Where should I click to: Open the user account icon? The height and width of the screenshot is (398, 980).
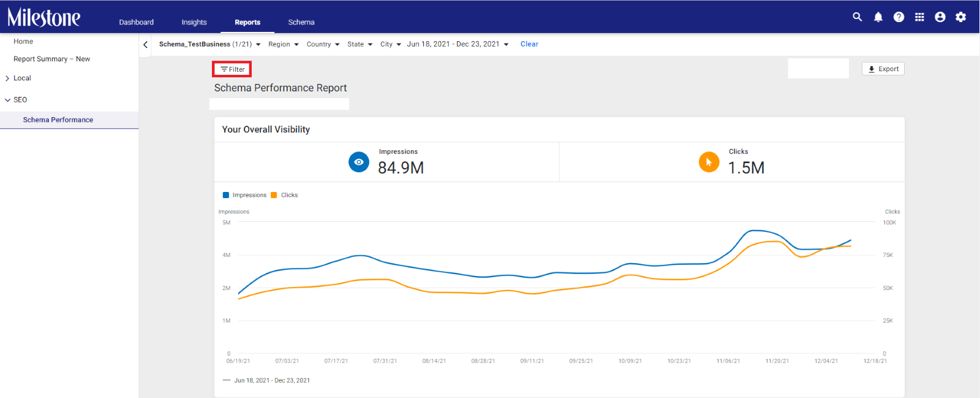940,17
